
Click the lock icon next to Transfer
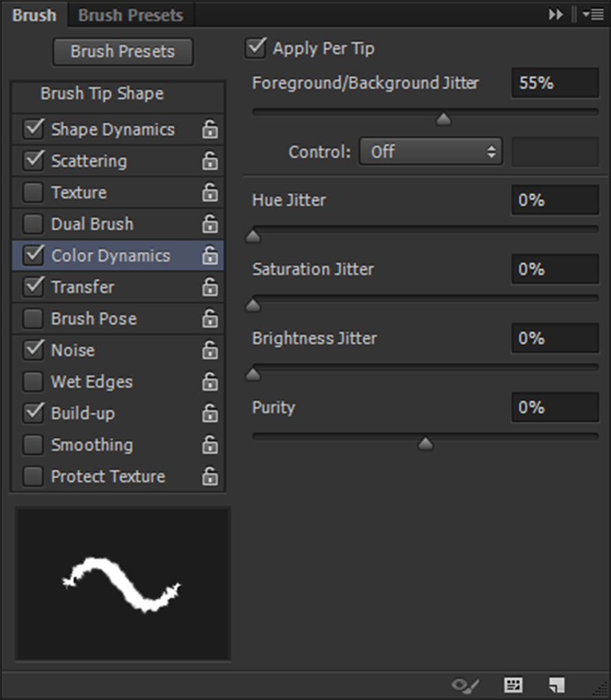[x=209, y=287]
